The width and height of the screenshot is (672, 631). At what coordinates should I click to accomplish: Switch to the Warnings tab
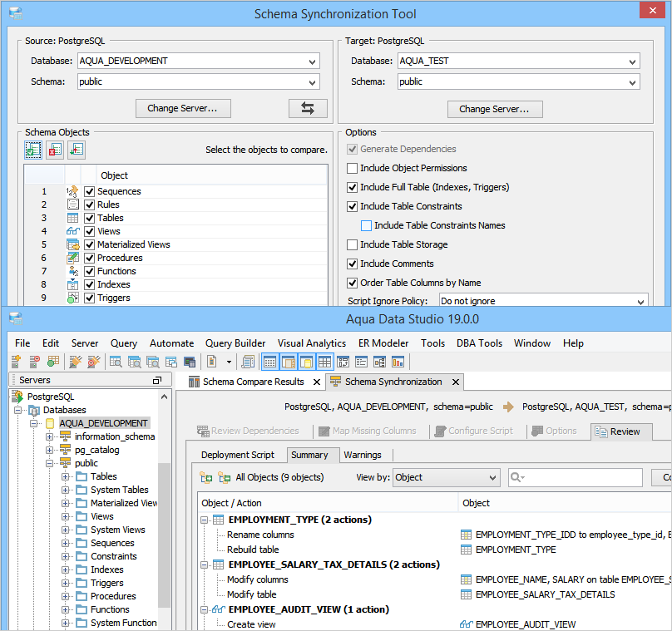pyautogui.click(x=363, y=455)
